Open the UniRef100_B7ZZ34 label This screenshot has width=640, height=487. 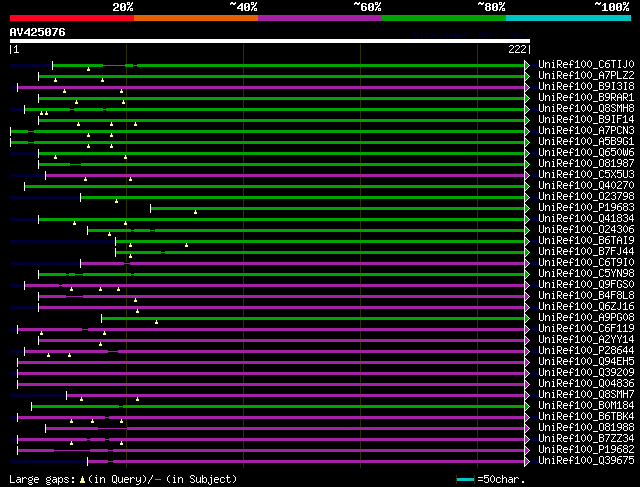pos(586,439)
